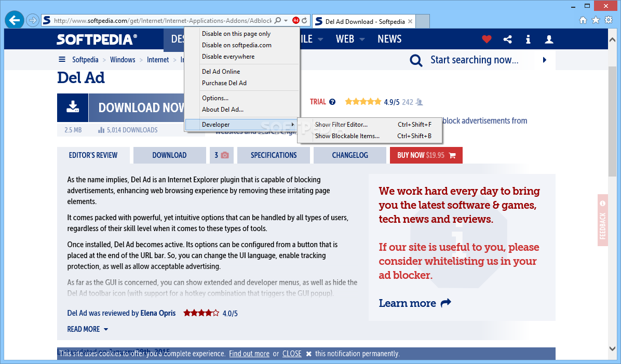Viewport: 621px width, 364px height.
Task: Open the address bar autocomplete dropdown arrow
Action: point(286,21)
